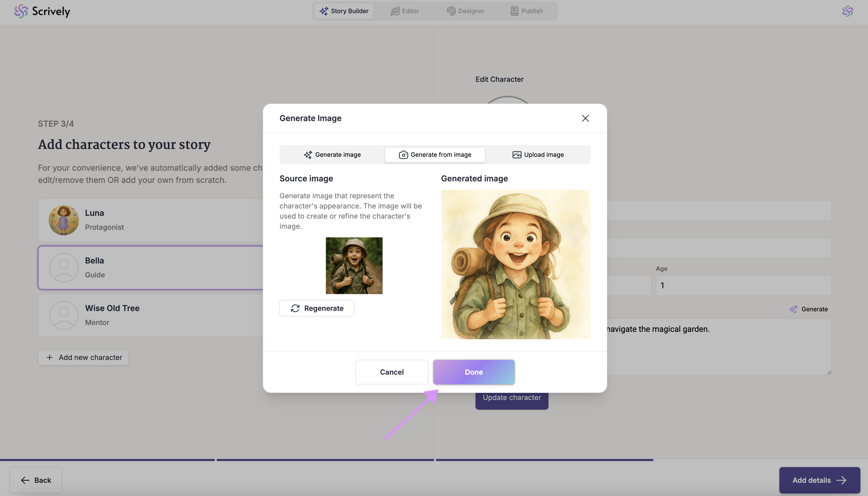Close the Generate Image dialog
Viewport: 868px width, 496px height.
click(585, 118)
